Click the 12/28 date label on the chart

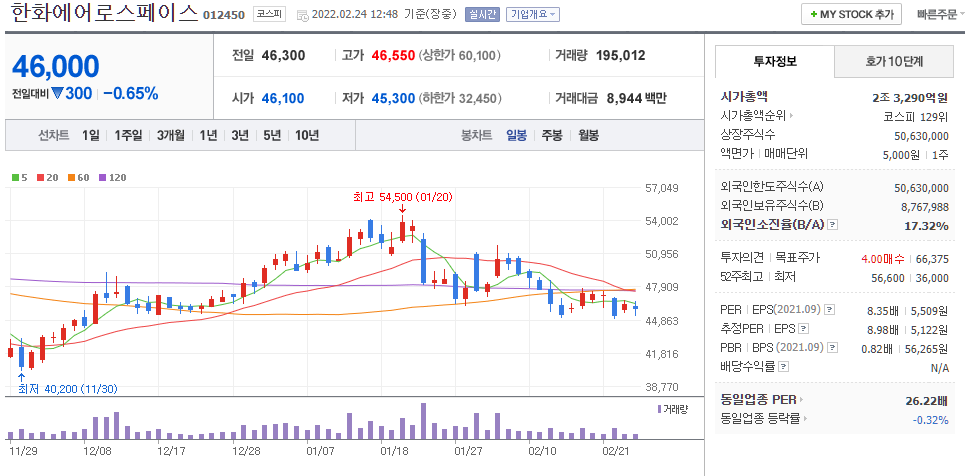coord(246,451)
